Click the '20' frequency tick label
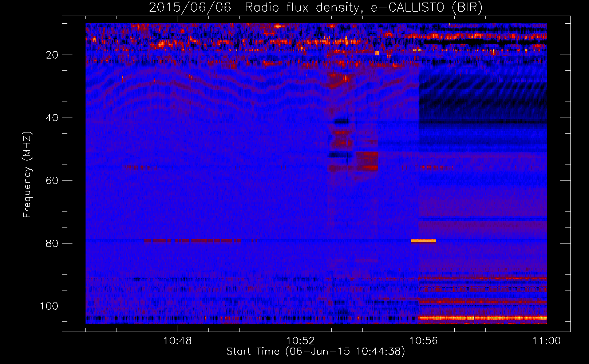 pos(52,55)
